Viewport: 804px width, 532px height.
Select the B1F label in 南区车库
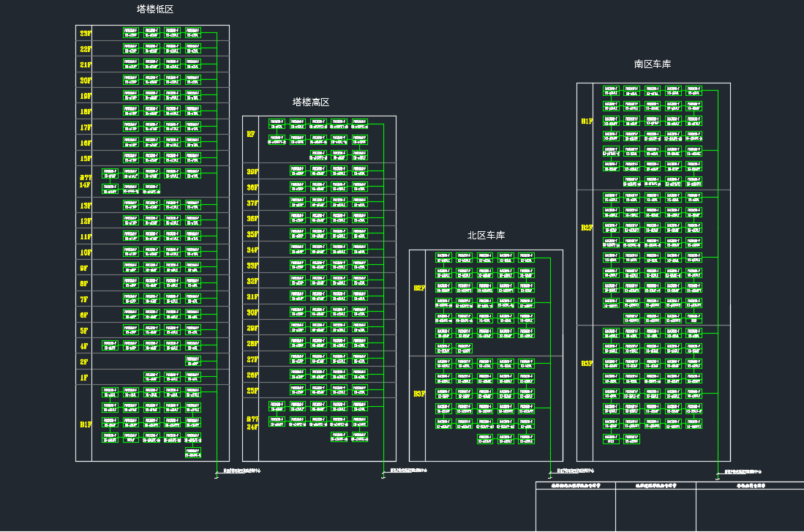(587, 121)
